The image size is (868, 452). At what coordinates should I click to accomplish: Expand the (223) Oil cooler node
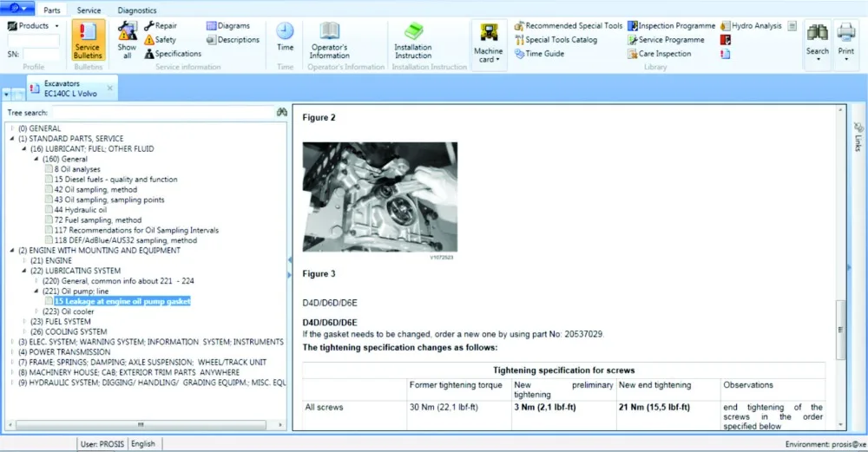click(x=36, y=311)
